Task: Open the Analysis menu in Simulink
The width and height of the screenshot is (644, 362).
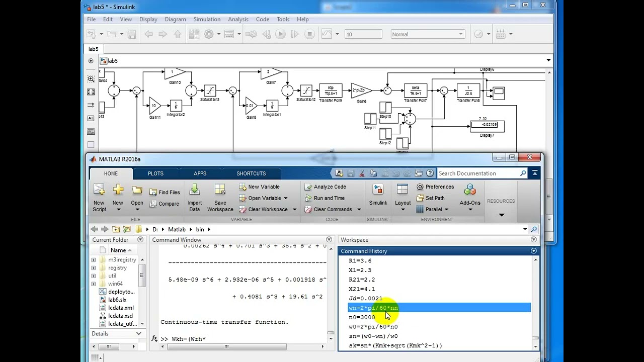Action: pyautogui.click(x=238, y=19)
